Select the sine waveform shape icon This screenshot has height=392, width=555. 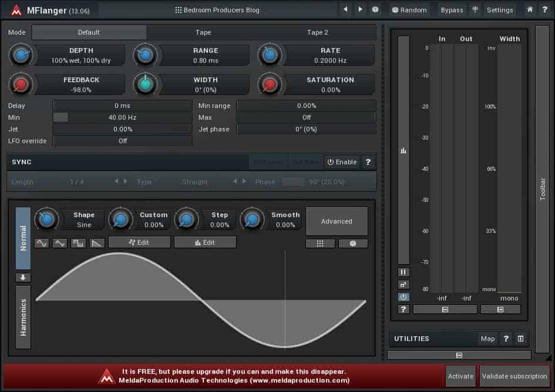pos(42,243)
